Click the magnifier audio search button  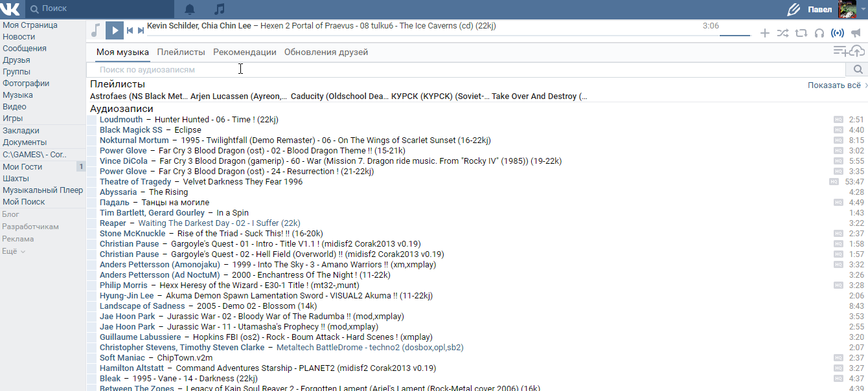858,70
